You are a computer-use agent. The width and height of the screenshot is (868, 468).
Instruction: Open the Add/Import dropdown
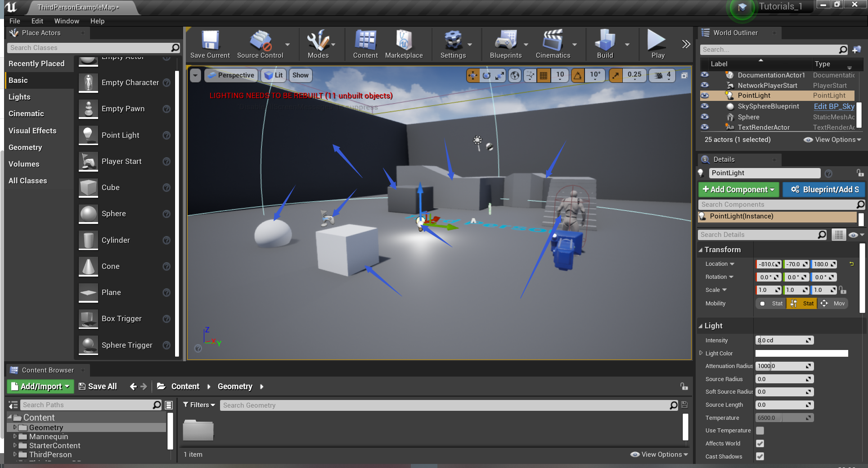(x=40, y=386)
